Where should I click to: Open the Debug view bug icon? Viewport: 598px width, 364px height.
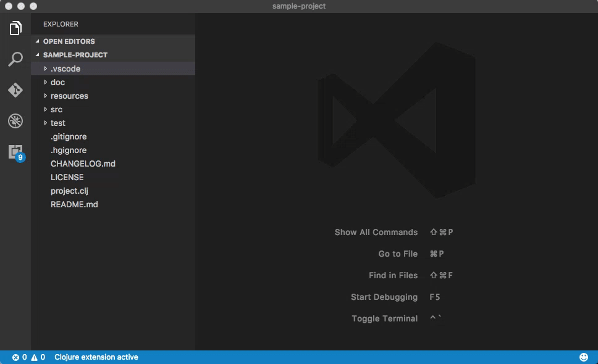(15, 121)
